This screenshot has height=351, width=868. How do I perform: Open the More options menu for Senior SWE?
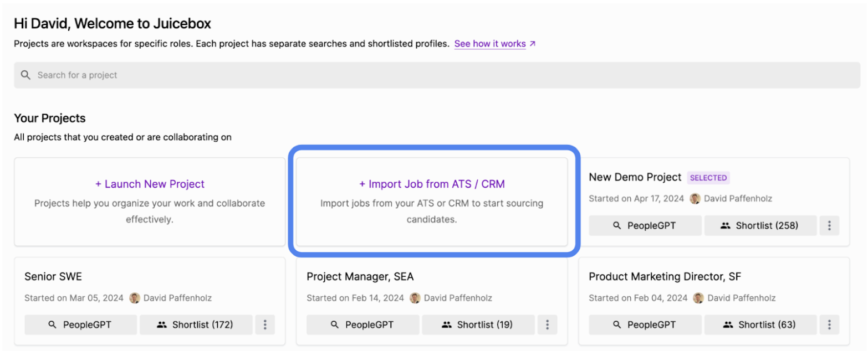(265, 324)
